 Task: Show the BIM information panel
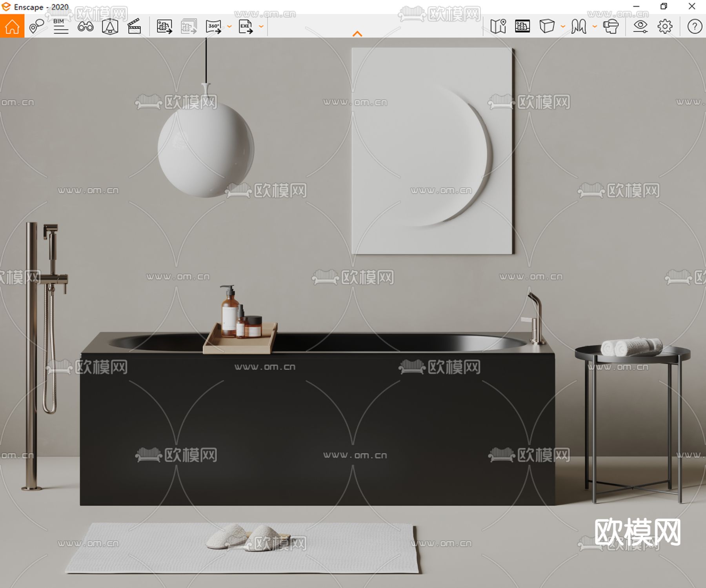click(61, 26)
